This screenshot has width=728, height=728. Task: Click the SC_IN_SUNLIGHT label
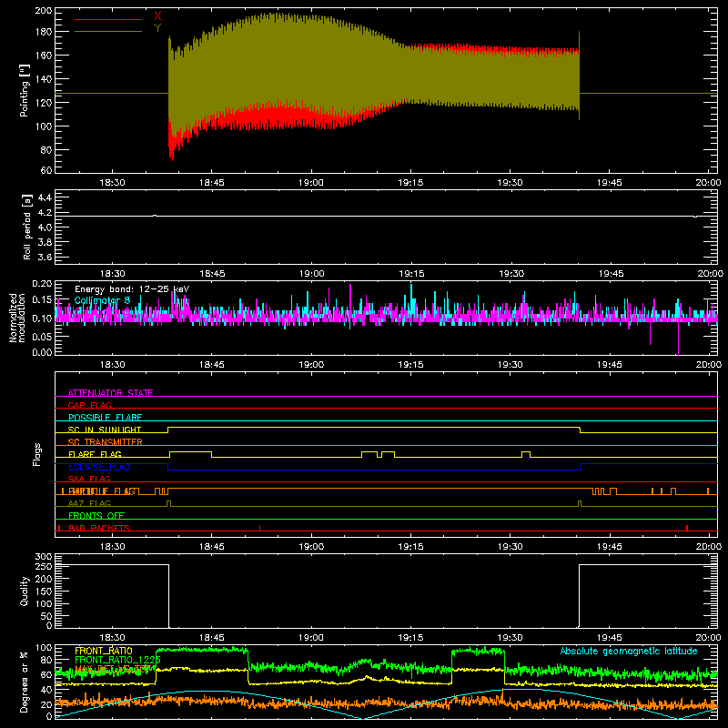[x=105, y=430]
